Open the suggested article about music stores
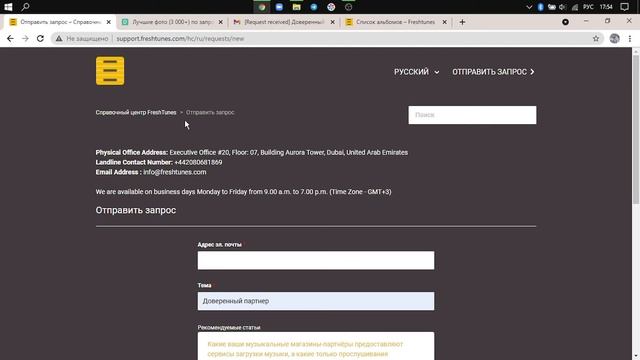 (x=305, y=349)
